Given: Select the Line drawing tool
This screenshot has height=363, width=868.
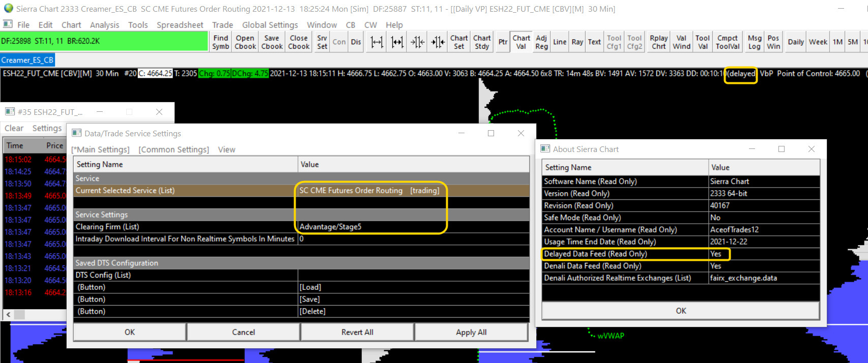Looking at the screenshot, I should [x=560, y=42].
